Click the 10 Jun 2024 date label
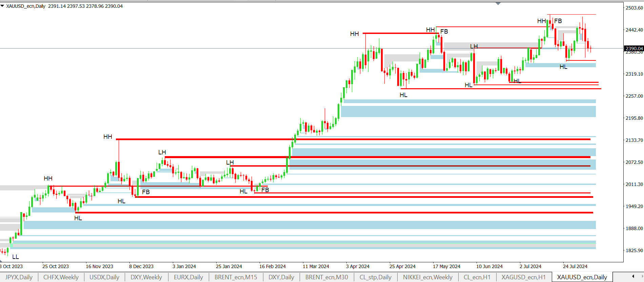Viewport: 644px width, 282px height. click(x=489, y=266)
